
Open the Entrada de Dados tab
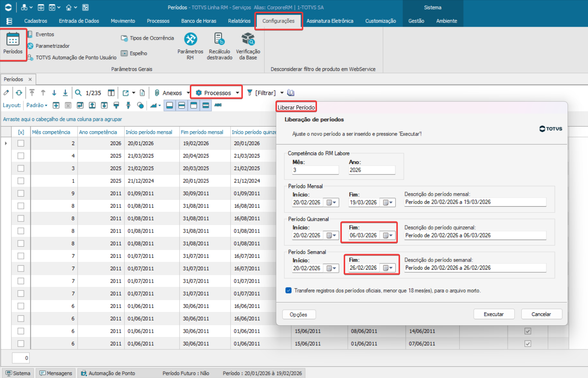(79, 21)
